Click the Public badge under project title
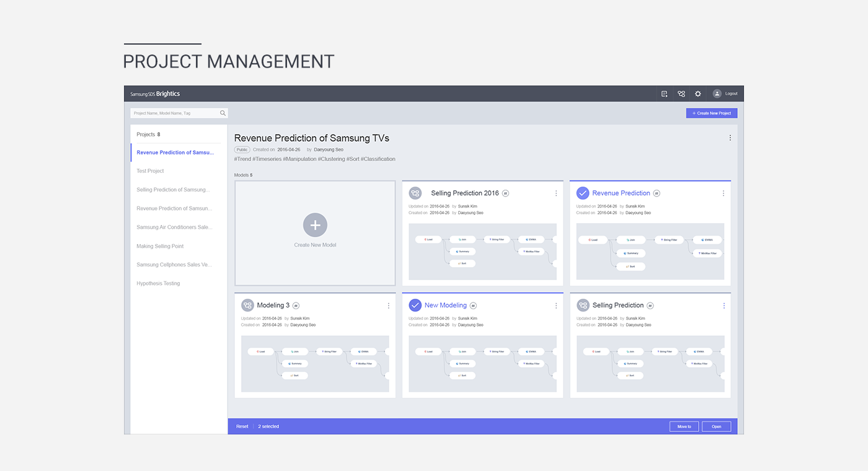Screen dimensions: 868x471 [242, 150]
